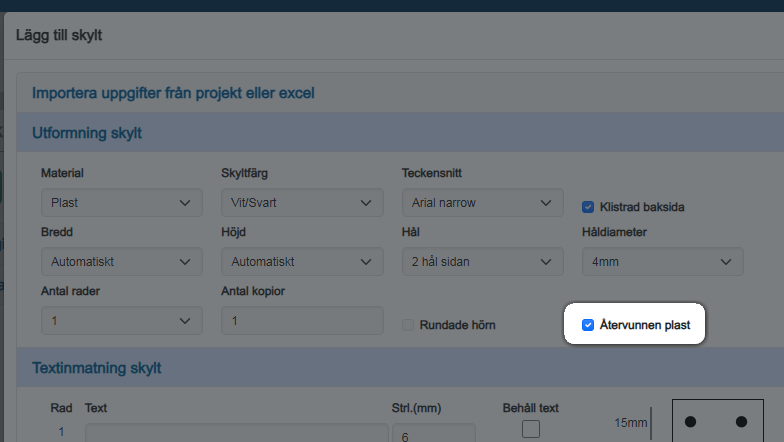The image size is (784, 442).
Task: Open the Höjd dropdown set to Automatiskt
Action: 301,262
